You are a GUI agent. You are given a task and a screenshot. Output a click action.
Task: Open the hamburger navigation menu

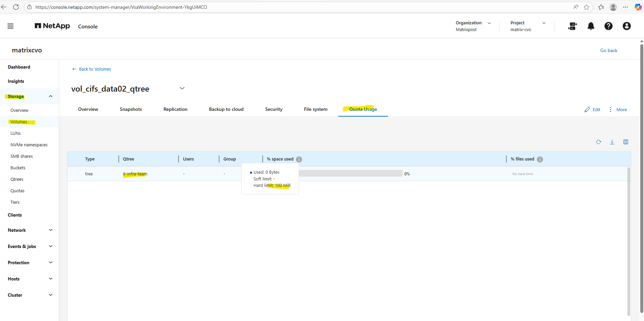click(10, 26)
